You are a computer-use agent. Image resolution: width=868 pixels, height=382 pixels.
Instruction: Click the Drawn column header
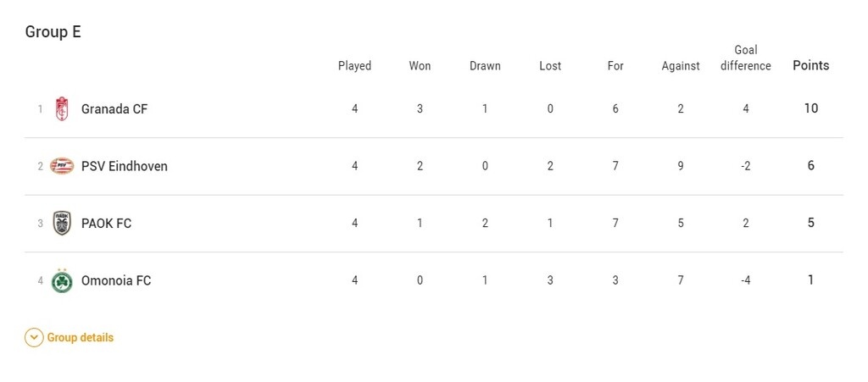coord(485,66)
